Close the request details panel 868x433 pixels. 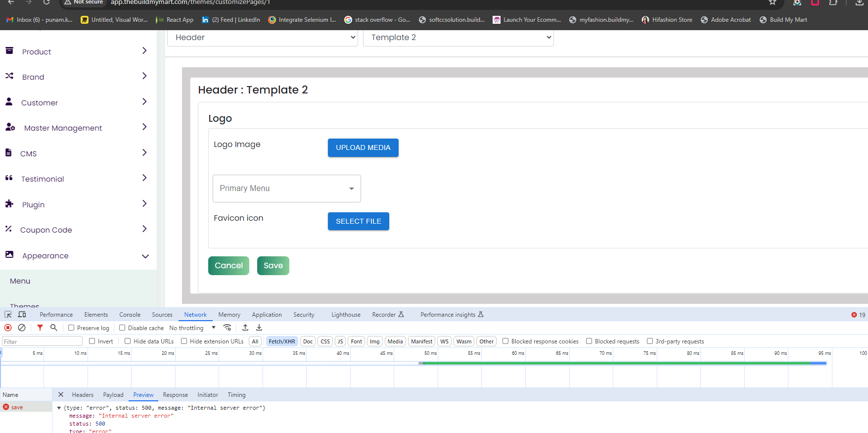pos(61,394)
